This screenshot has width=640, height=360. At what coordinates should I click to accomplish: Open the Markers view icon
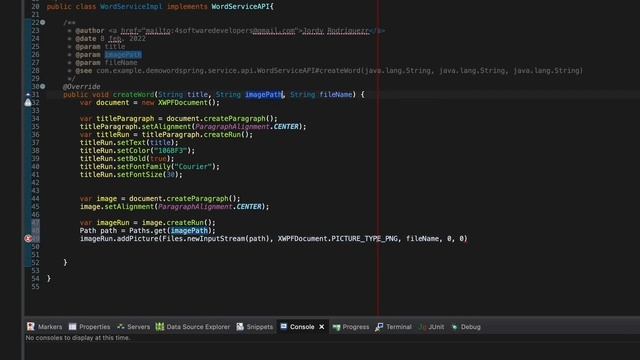coord(31,327)
